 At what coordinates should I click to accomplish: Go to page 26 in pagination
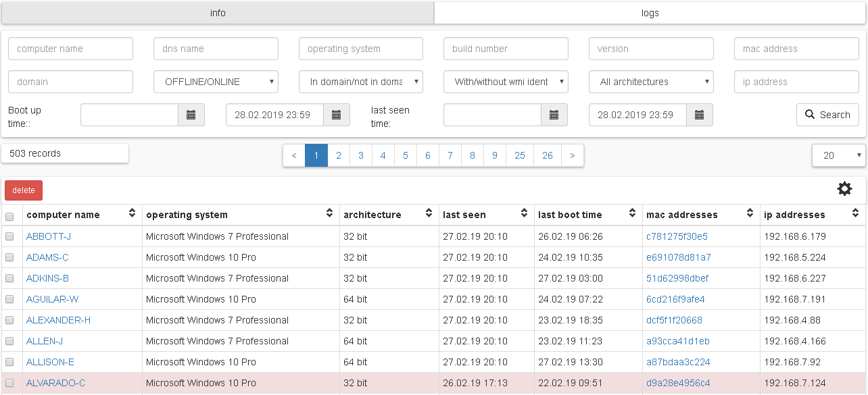pos(547,155)
